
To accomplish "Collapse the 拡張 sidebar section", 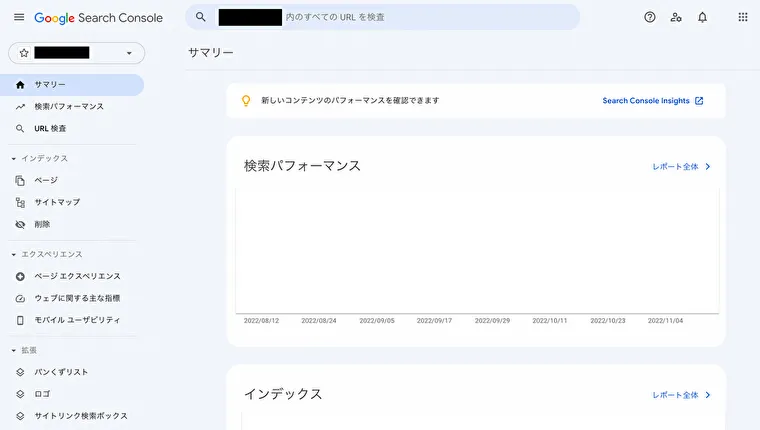I will 14,350.
